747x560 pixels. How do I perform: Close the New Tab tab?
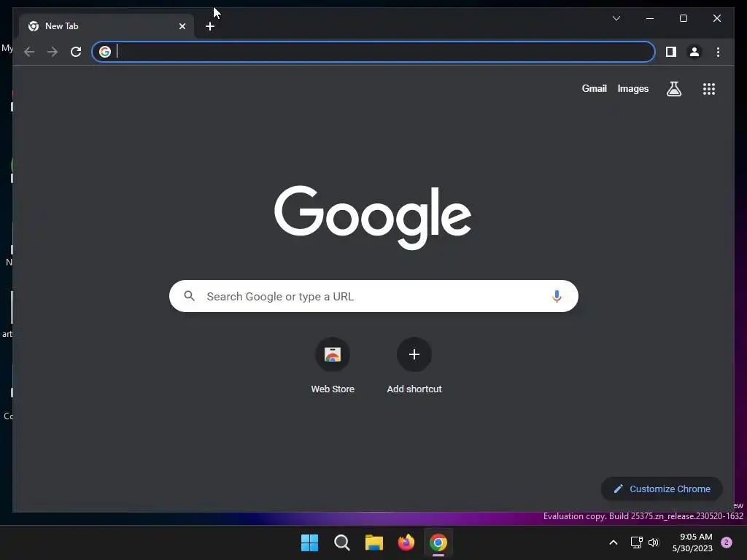pyautogui.click(x=182, y=26)
